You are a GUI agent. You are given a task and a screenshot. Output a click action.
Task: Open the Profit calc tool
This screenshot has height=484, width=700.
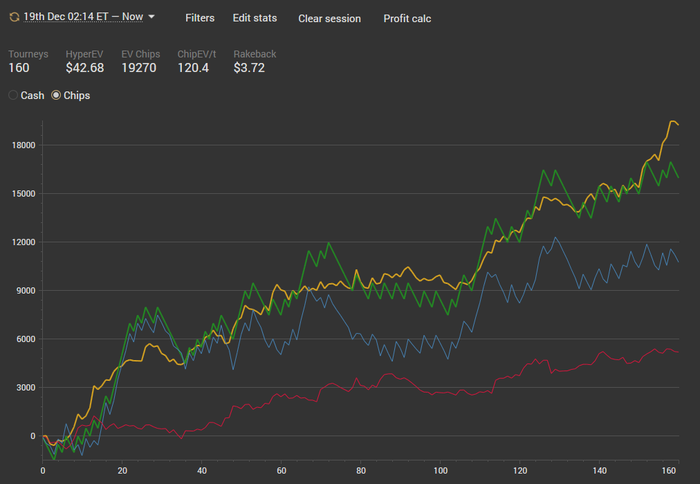(x=407, y=18)
